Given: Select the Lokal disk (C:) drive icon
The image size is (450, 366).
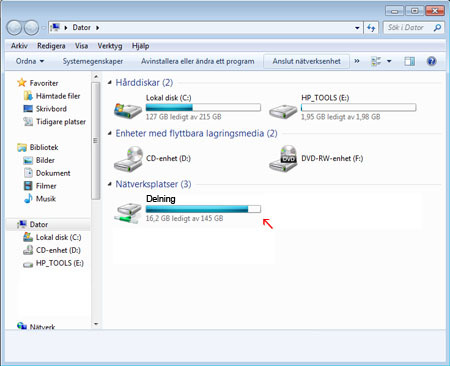Looking at the screenshot, I should [x=128, y=110].
